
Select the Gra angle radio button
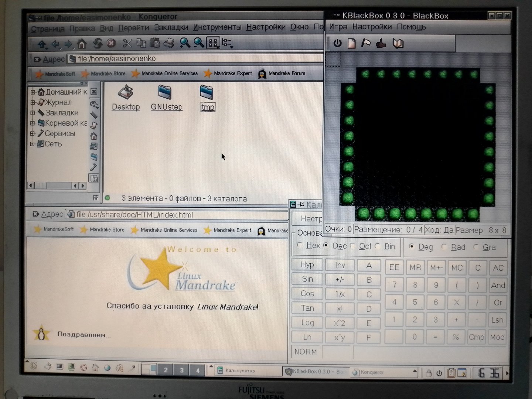[476, 246]
